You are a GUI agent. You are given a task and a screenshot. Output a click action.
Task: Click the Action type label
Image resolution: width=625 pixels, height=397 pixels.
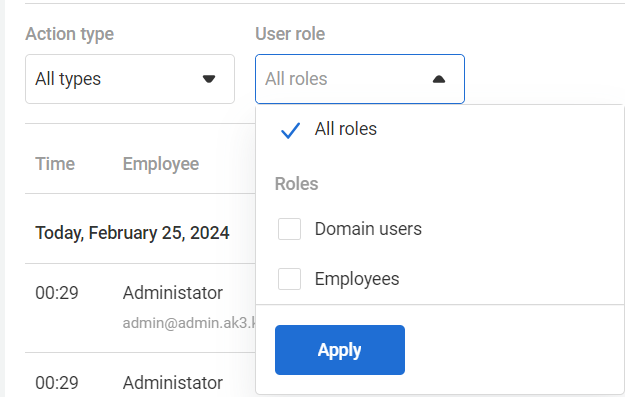pos(70,34)
